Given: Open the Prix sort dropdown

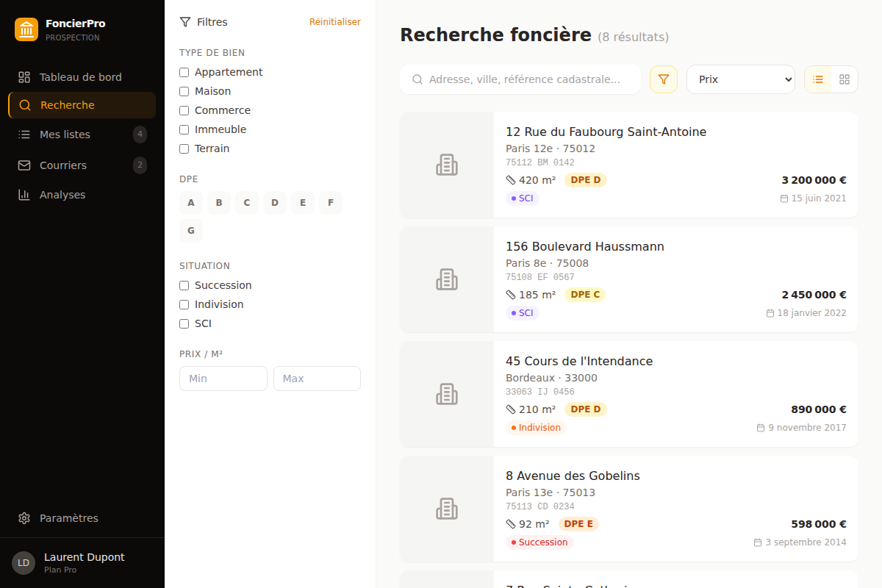Looking at the screenshot, I should (741, 79).
